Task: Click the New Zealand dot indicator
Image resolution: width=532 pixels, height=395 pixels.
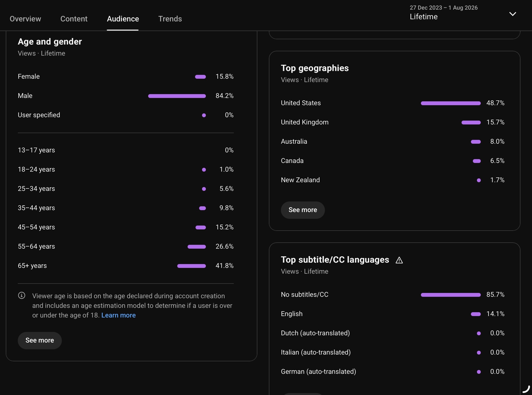Action: click(479, 180)
